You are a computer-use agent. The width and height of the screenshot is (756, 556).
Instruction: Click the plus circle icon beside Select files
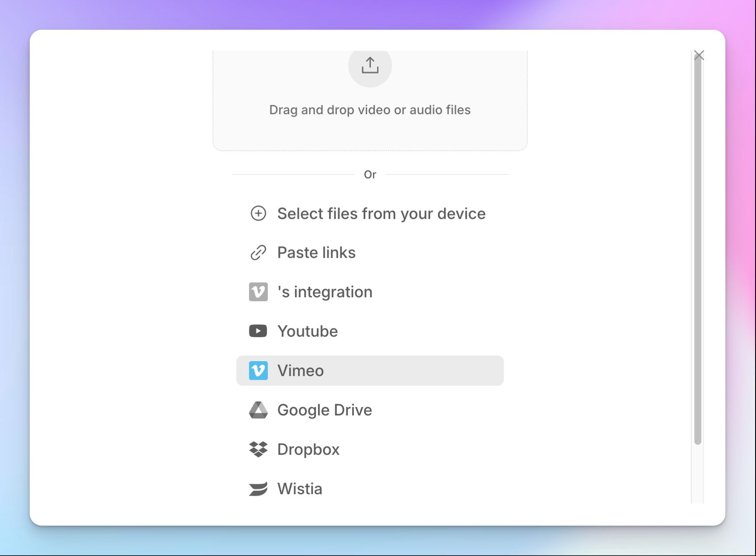click(x=258, y=213)
